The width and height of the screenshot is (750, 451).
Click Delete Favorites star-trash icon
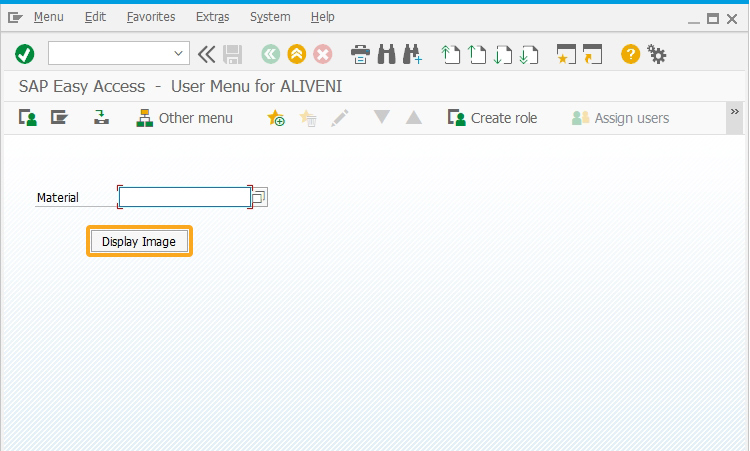(308, 118)
